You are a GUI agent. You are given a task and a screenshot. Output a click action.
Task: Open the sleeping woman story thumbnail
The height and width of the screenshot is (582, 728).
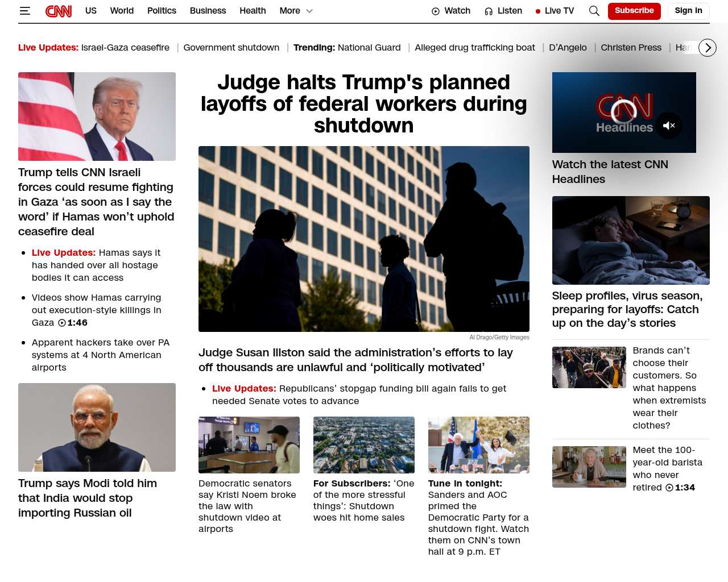click(630, 240)
